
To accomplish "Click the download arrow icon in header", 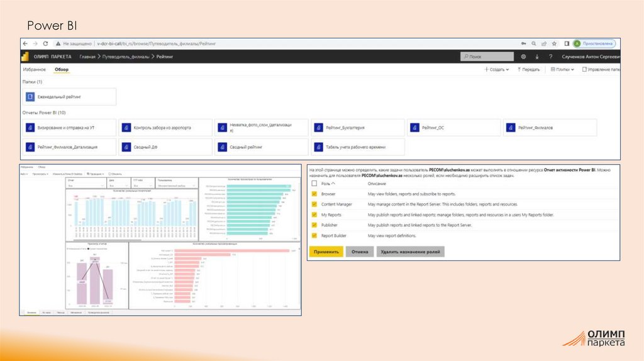I will [x=536, y=57].
